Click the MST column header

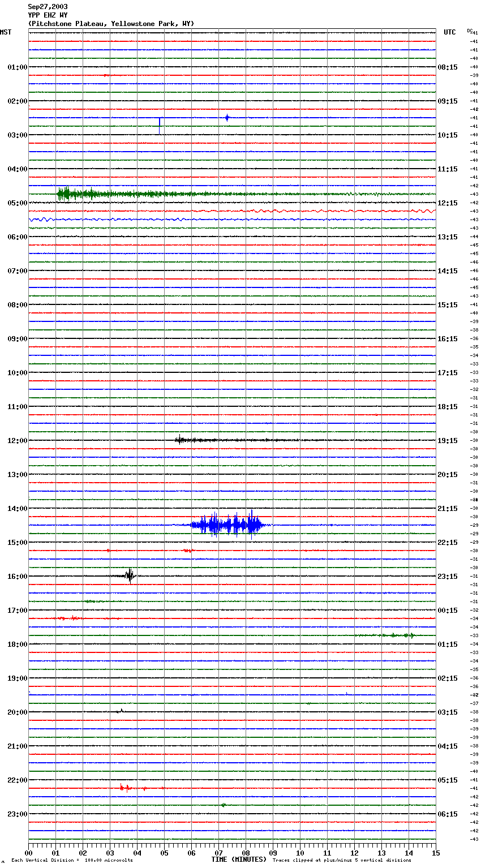[x=6, y=32]
